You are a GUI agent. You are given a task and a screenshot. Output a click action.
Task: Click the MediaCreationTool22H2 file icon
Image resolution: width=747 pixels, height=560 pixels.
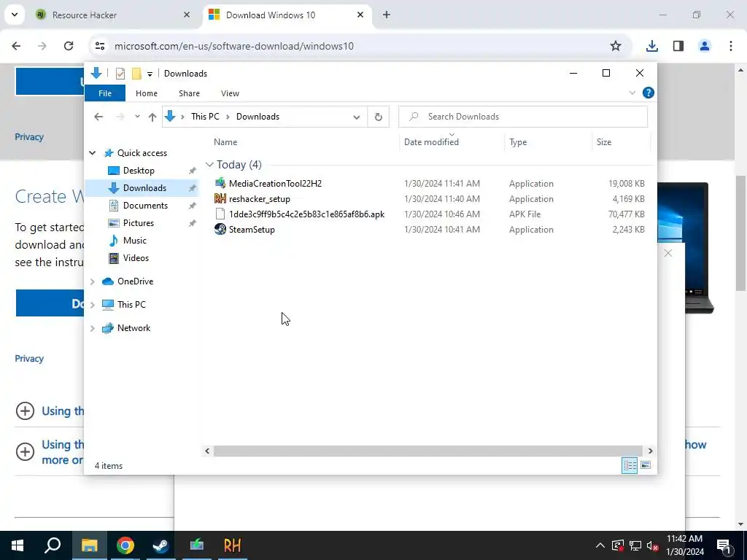coord(220,183)
